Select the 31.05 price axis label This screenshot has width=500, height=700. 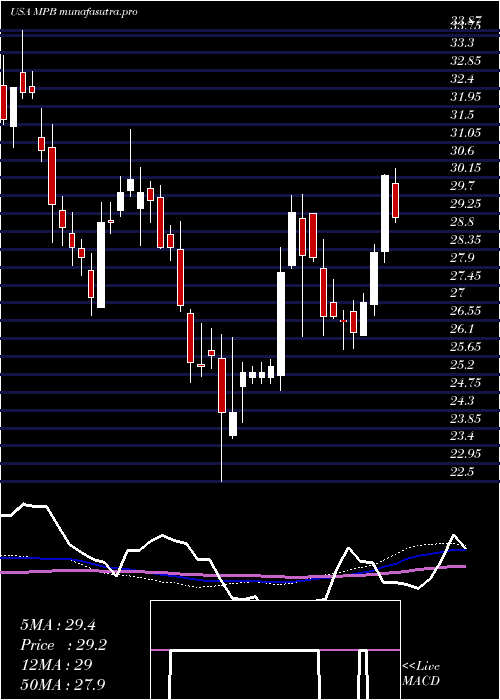466,133
